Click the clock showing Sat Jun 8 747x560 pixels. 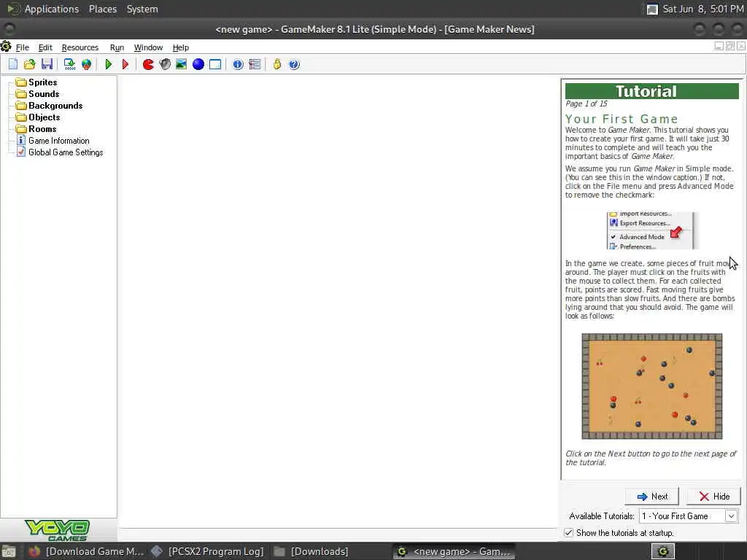(703, 9)
